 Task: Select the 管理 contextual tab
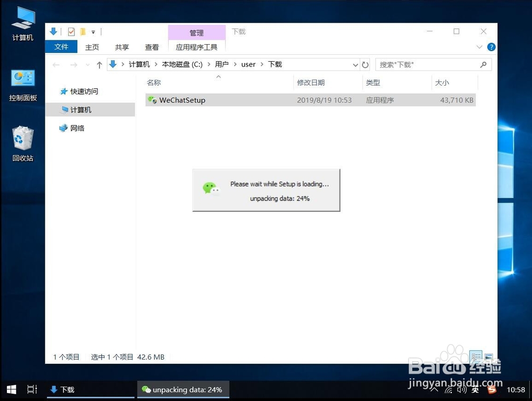coord(197,32)
